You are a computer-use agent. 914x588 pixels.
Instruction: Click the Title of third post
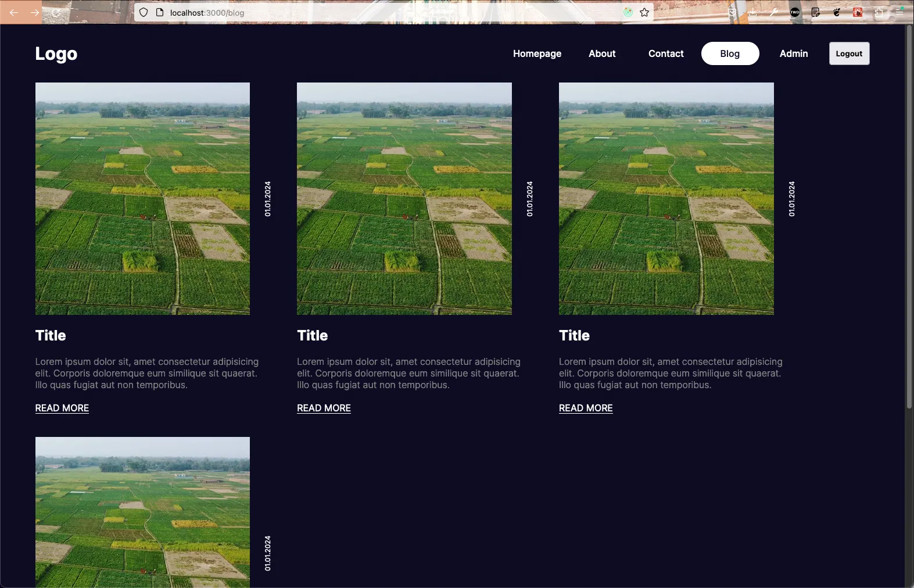click(574, 335)
